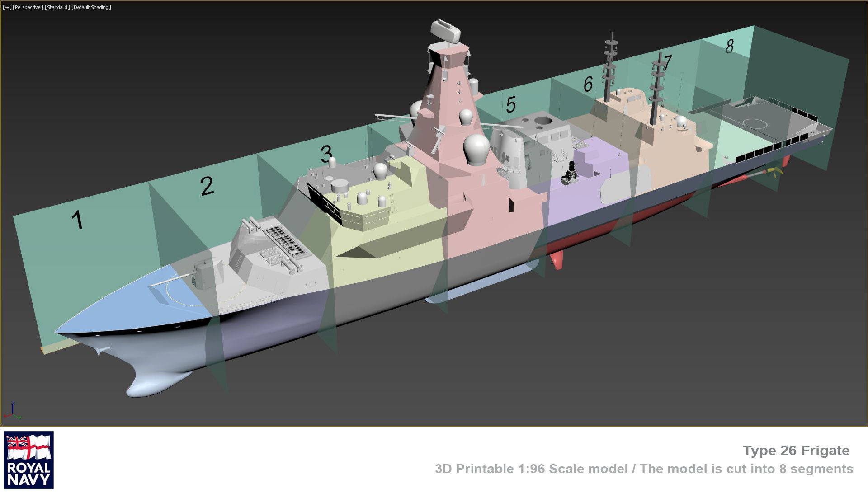Image resolution: width=868 pixels, height=493 pixels.
Task: Click the '3D Printable 1:96 Scale model' caption
Action: 531,469
